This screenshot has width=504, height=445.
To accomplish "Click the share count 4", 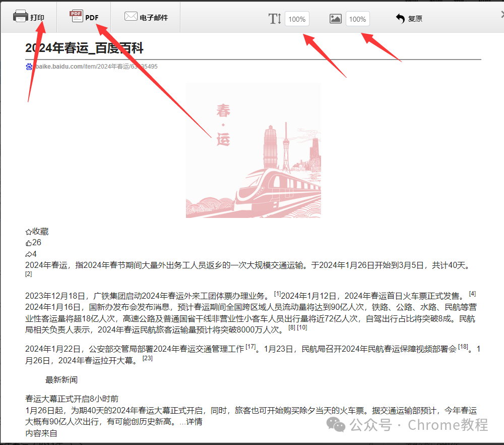I will pos(34,254).
